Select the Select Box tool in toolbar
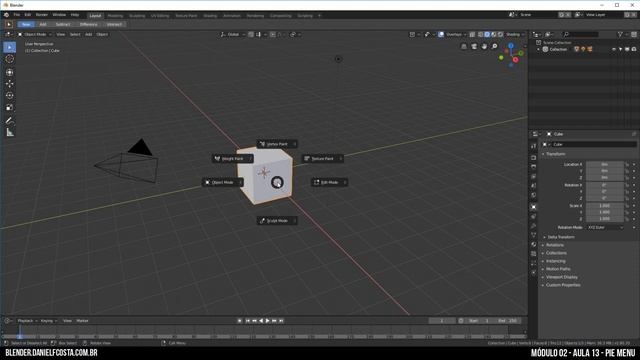Screen dimensions: 640x360 click(x=10, y=47)
